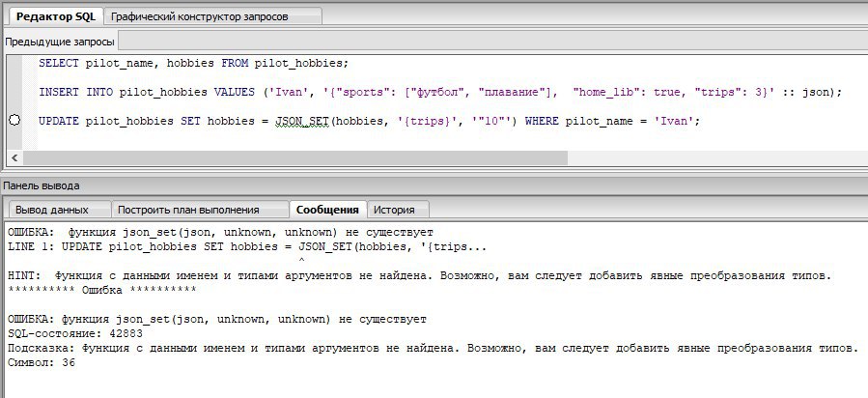Viewport: 868px width, 398px height.
Task: Click the Панель вывода panel title
Action: [x=42, y=185]
